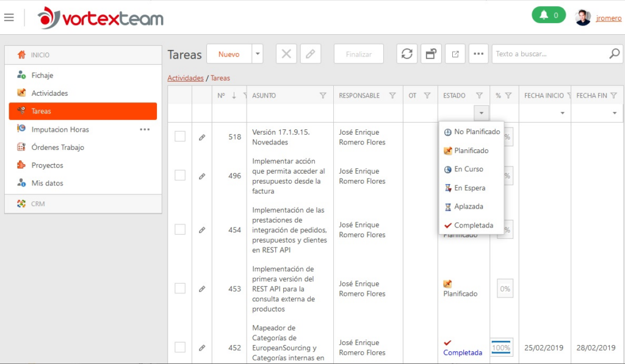Open the three-dots more options button
625x364 pixels.
[x=479, y=54]
